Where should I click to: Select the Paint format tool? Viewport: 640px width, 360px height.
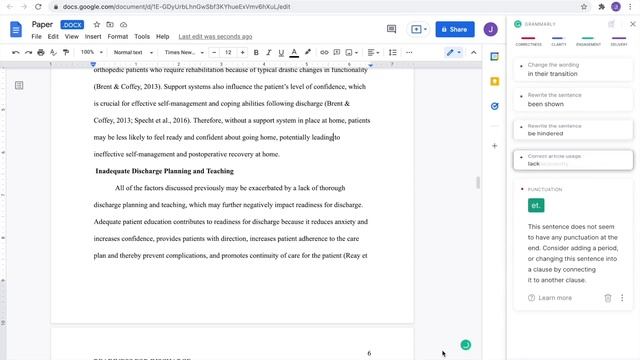(x=66, y=52)
